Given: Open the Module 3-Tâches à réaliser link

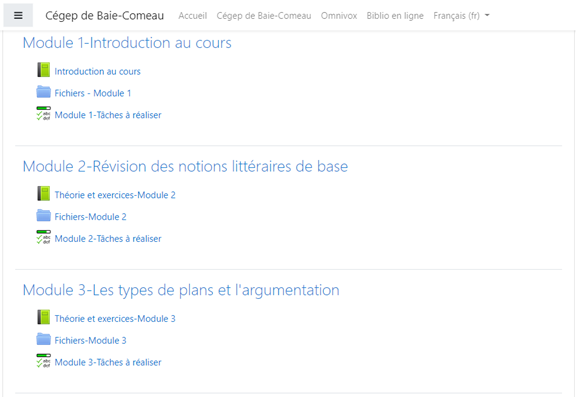Looking at the screenshot, I should coord(108,362).
